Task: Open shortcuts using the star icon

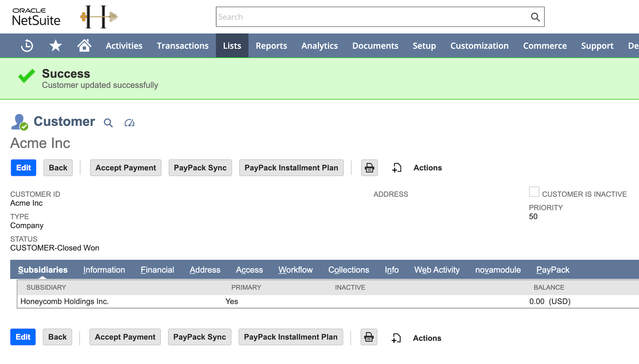Action: pyautogui.click(x=55, y=45)
